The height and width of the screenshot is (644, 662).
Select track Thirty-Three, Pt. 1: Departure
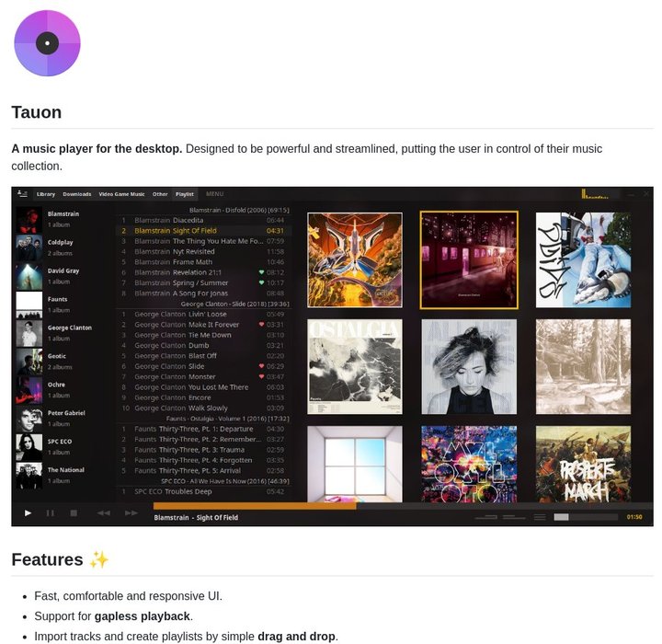coord(203,429)
